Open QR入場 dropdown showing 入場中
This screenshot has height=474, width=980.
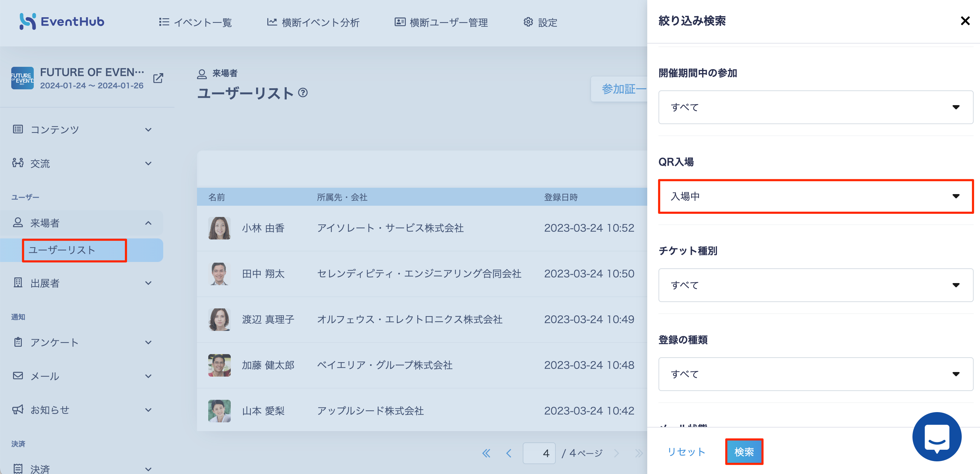816,196
